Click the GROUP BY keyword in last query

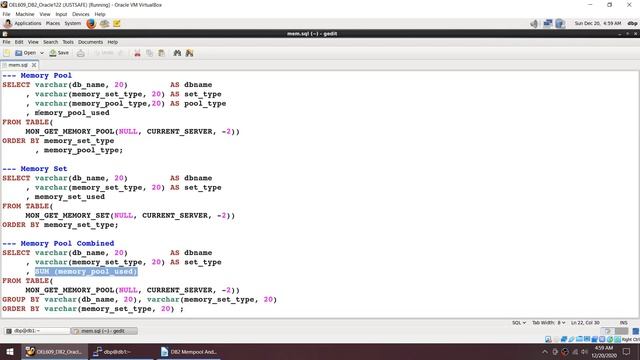21,300
